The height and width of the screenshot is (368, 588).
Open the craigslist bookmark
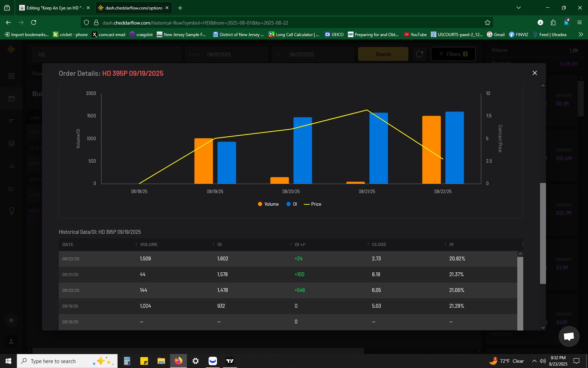(141, 34)
